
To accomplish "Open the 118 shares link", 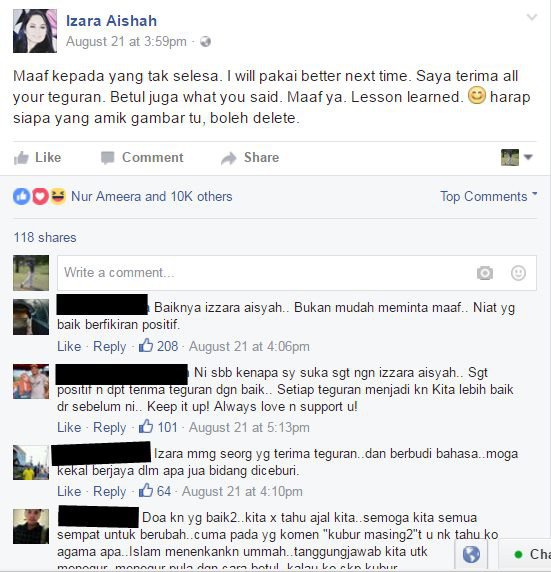I will (45, 237).
